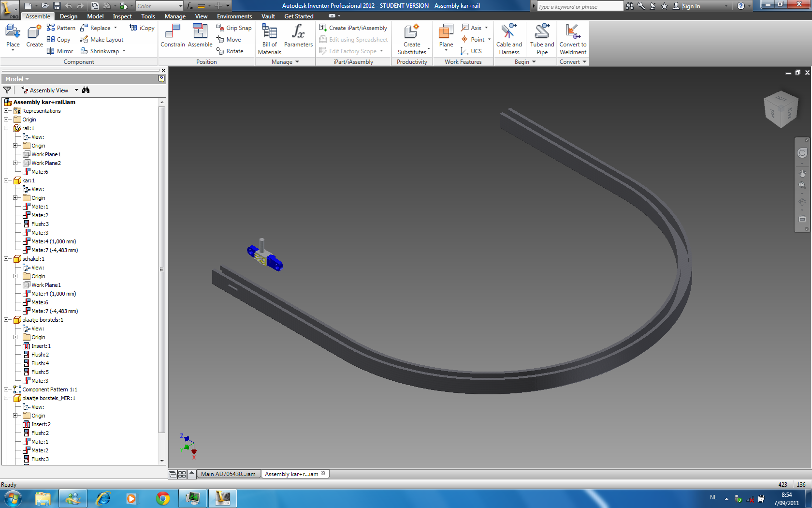This screenshot has height=508, width=812.
Task: Click the keyword search field
Action: tap(580, 6)
